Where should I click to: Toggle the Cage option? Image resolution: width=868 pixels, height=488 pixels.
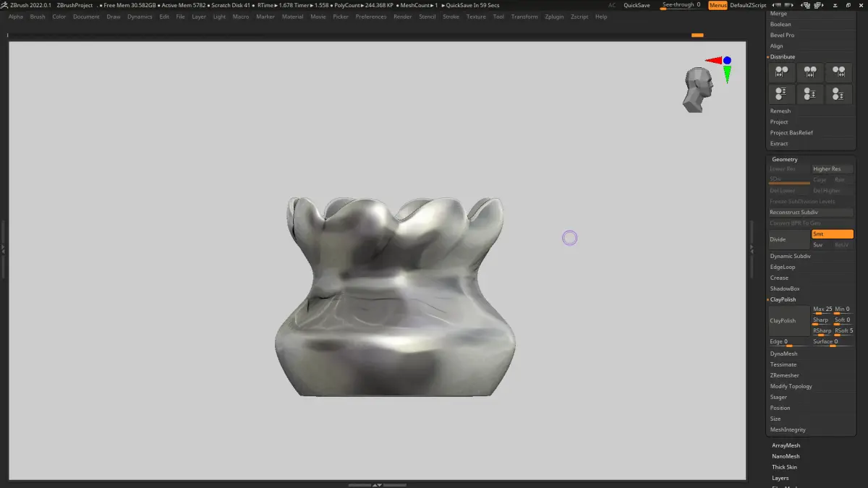pos(822,180)
